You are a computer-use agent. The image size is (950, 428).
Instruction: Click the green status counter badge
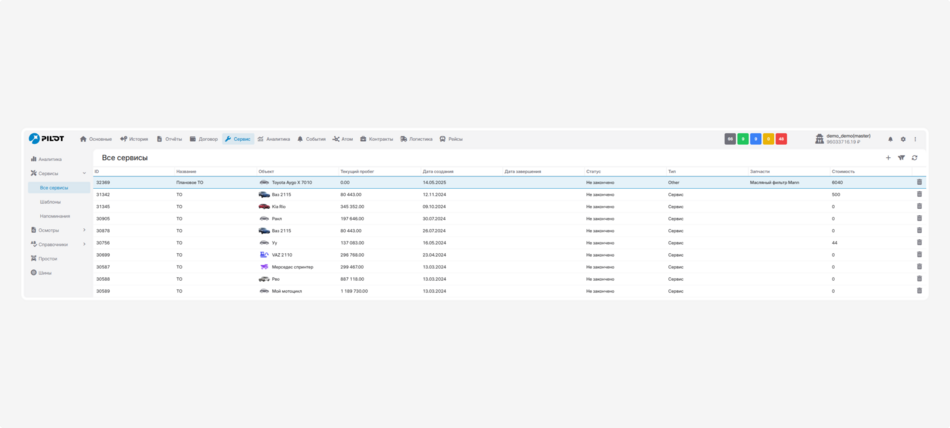[x=743, y=139]
